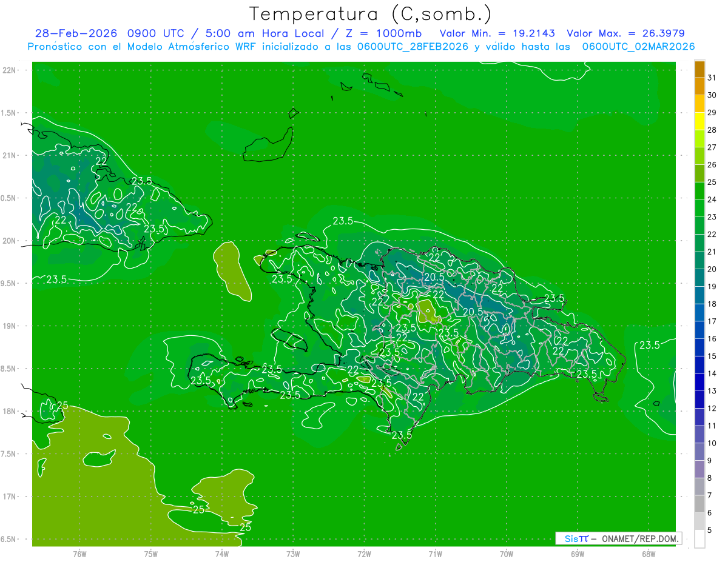Click the '7' colorbar scale label

tap(710, 495)
